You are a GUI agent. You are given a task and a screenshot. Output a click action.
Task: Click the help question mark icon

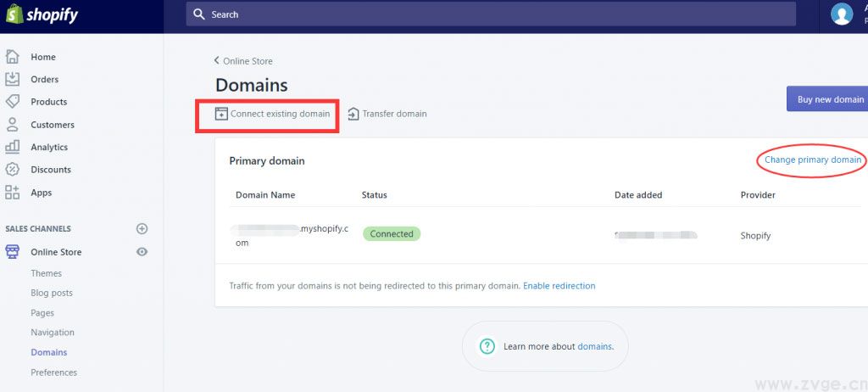tap(487, 346)
